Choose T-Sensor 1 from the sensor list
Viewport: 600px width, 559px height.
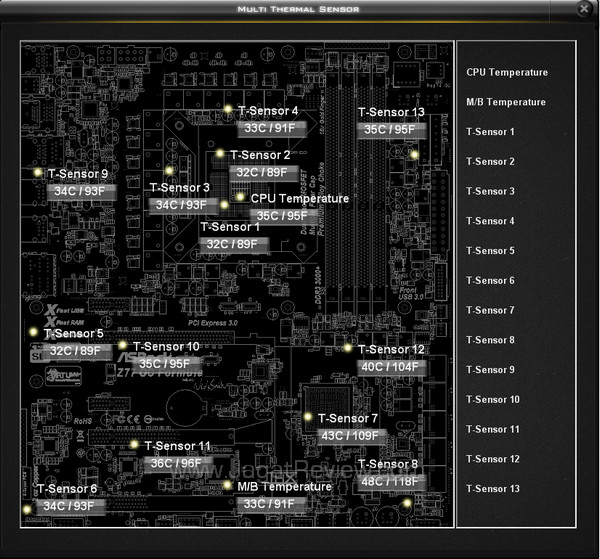click(490, 132)
